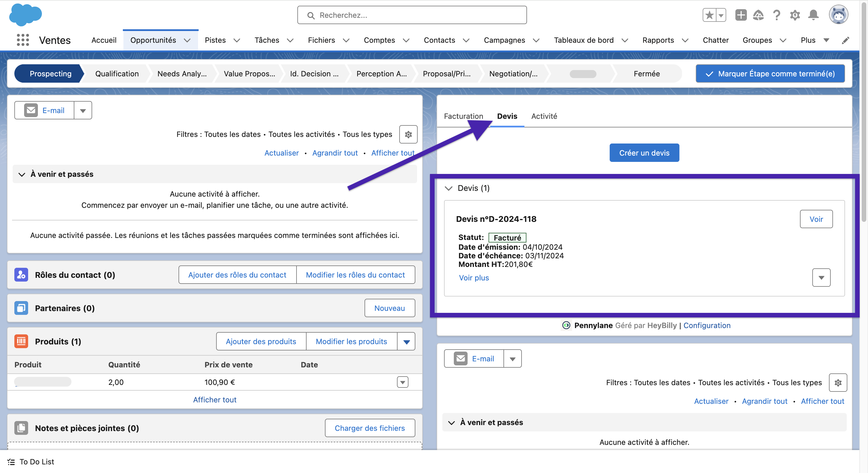Viewport: 868px width, 473px height.
Task: Click the left activity timeline settings gear
Action: point(408,134)
